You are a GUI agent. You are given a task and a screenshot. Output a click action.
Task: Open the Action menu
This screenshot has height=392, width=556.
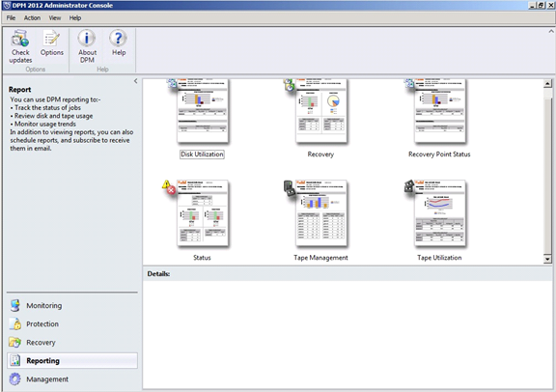(32, 17)
